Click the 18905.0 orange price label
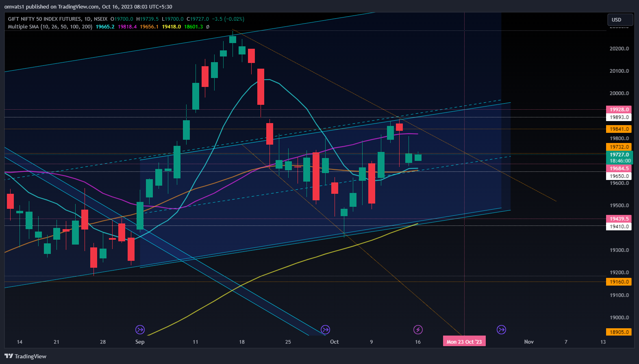Screen dimensions: 639x364 (x=619, y=332)
